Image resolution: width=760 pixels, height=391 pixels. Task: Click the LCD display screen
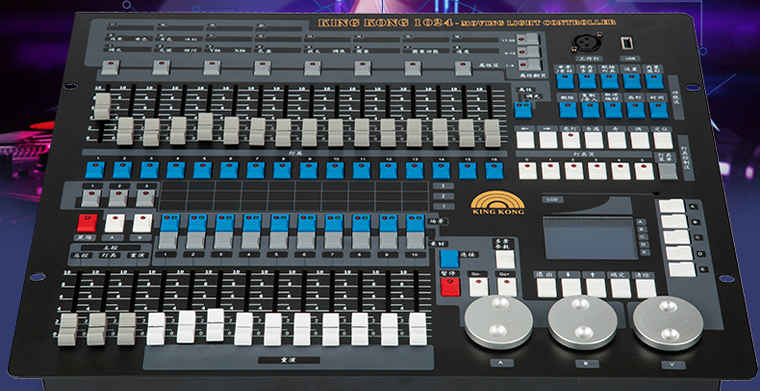590,237
